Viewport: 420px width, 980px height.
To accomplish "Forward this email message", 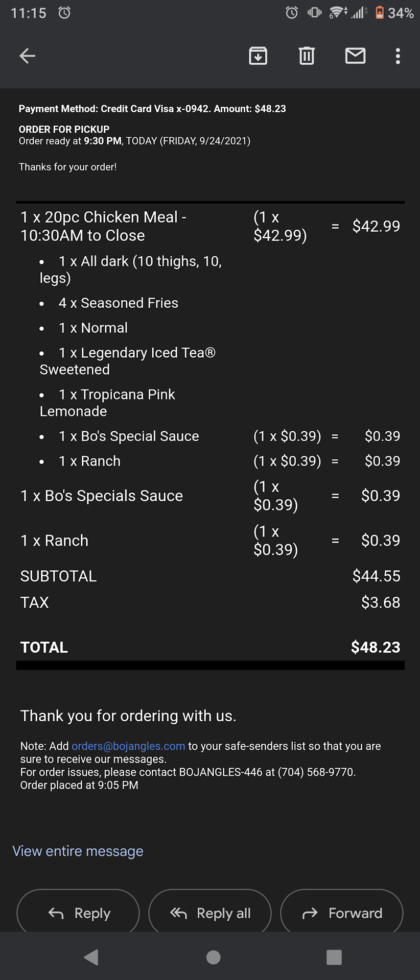I will tap(342, 913).
